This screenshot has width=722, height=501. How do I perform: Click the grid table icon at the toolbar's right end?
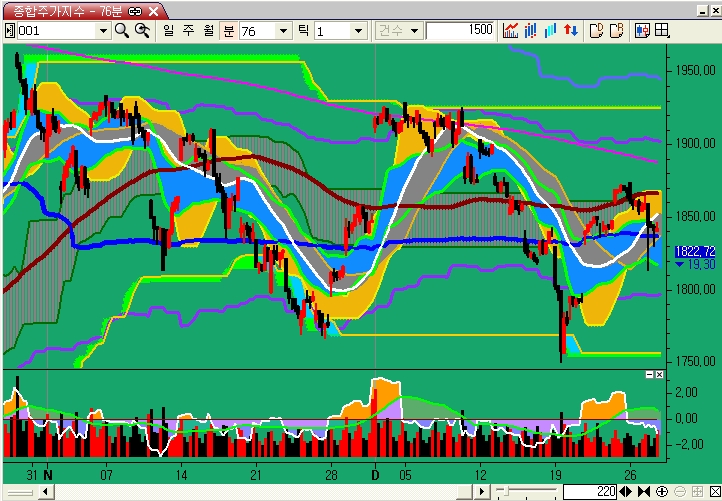[x=662, y=31]
